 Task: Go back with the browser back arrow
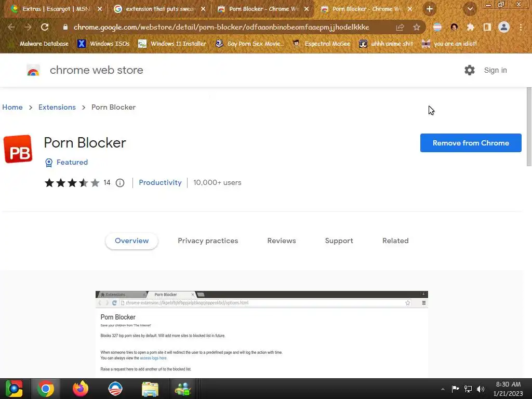pos(11,27)
